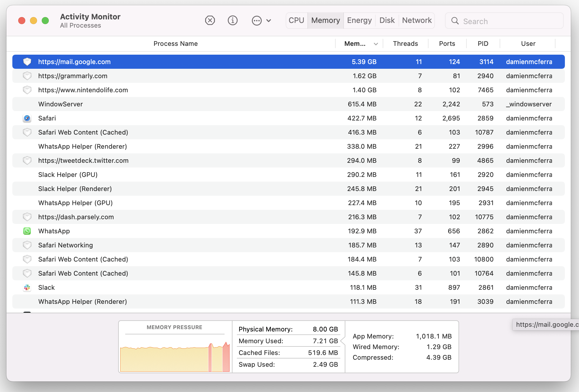The width and height of the screenshot is (579, 392).
Task: Expand the chevron beside More options
Action: [269, 21]
